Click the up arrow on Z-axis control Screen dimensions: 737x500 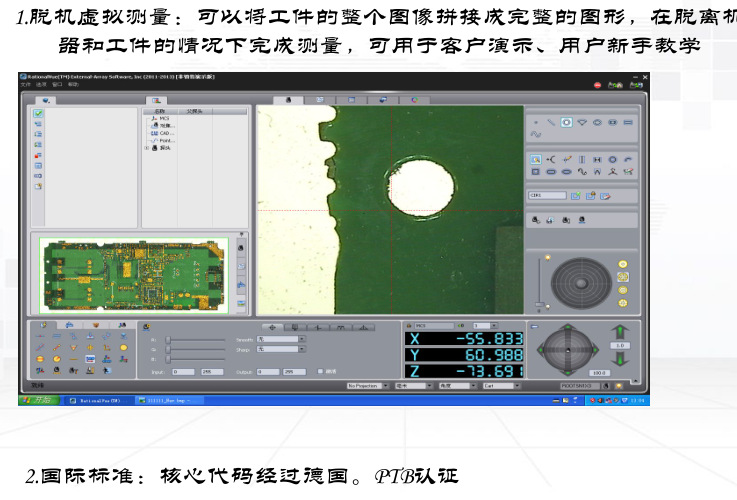point(620,331)
